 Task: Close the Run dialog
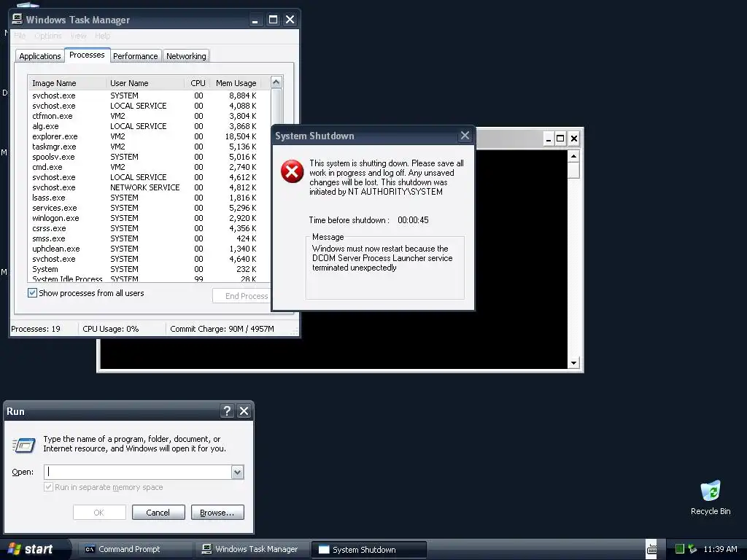click(x=244, y=411)
